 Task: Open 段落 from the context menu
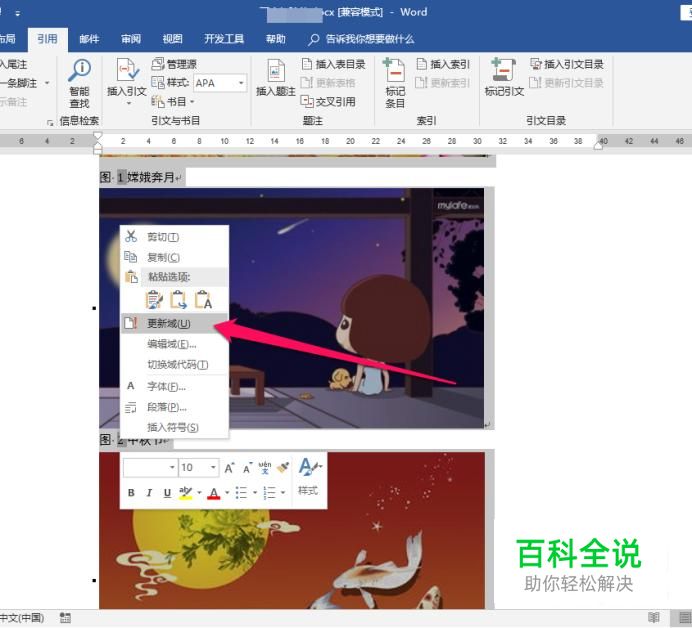(x=174, y=407)
